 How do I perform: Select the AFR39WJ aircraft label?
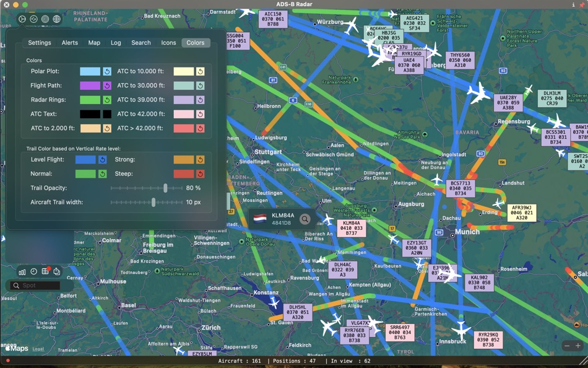[522, 213]
